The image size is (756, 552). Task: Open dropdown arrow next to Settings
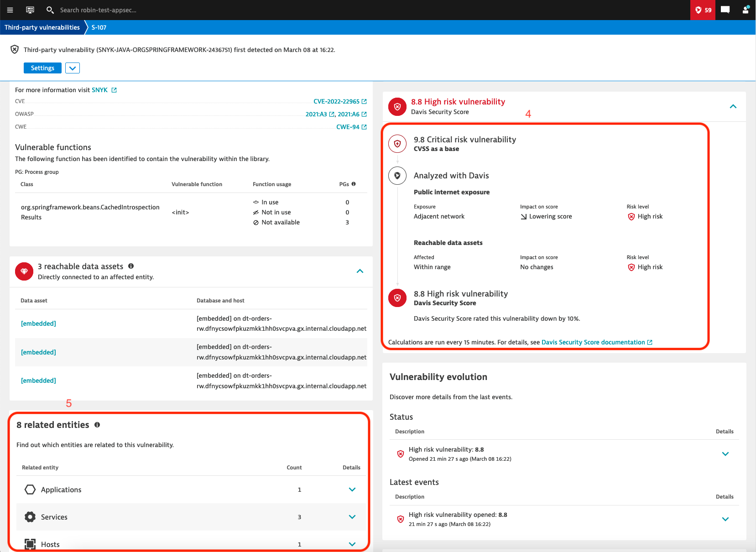point(73,68)
